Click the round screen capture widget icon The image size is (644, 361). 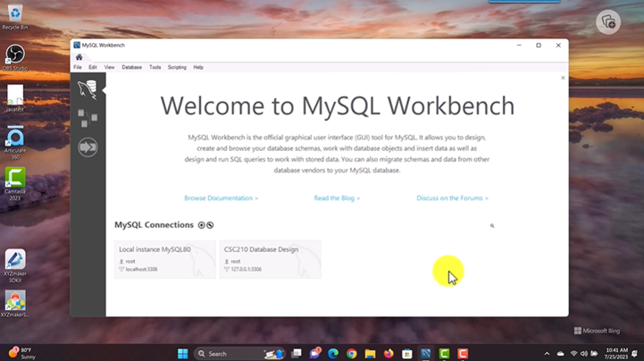[608, 21]
